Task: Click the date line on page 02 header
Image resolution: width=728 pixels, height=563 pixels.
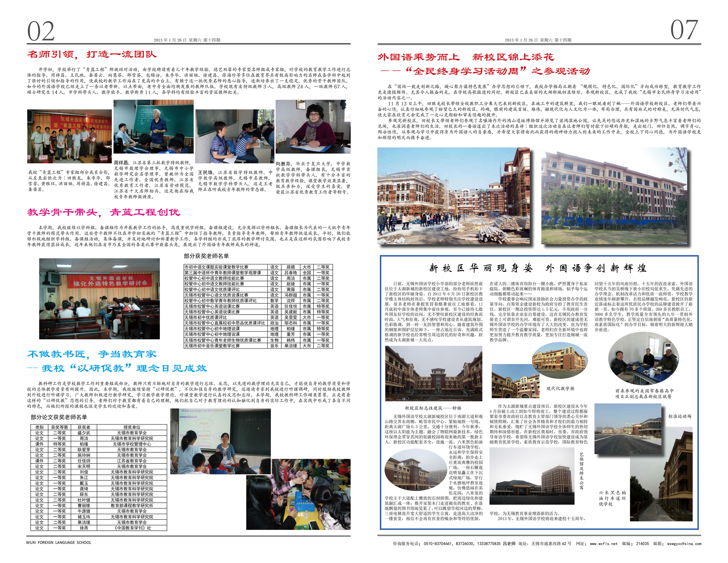Action: click(187, 40)
